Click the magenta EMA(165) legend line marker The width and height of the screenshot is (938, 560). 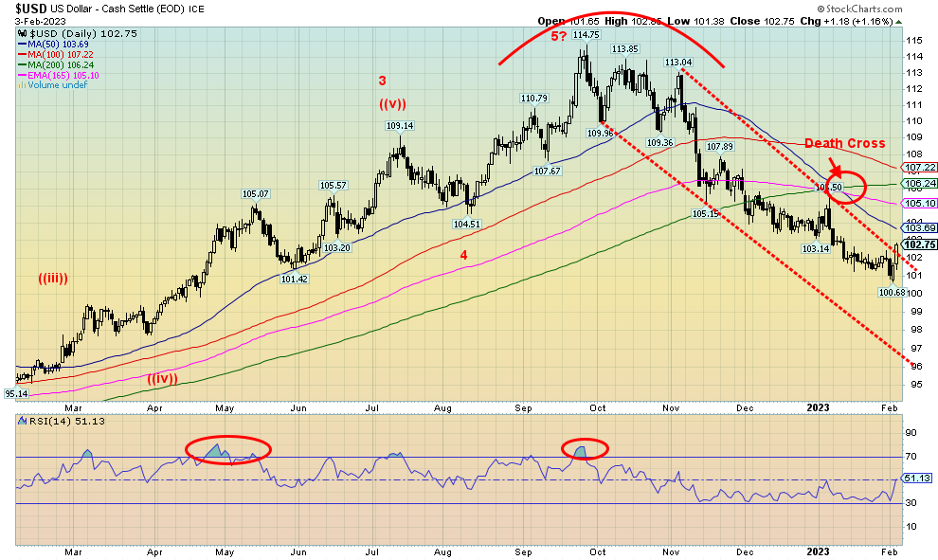click(x=22, y=76)
